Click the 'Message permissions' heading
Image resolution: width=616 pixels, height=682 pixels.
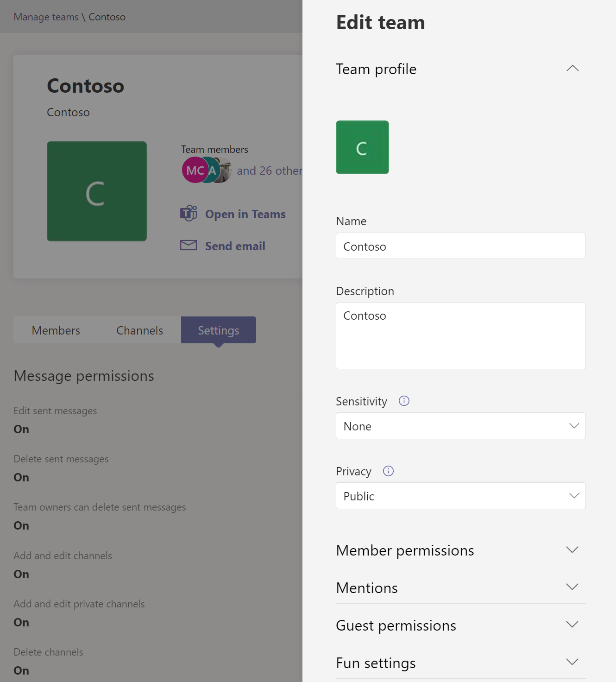(84, 376)
